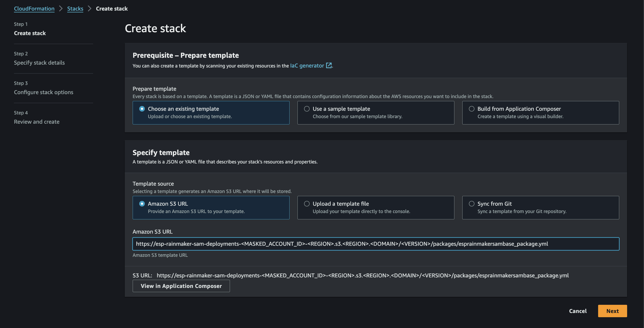This screenshot has height=328, width=644.
Task: Click the orange Next button
Action: (x=612, y=311)
